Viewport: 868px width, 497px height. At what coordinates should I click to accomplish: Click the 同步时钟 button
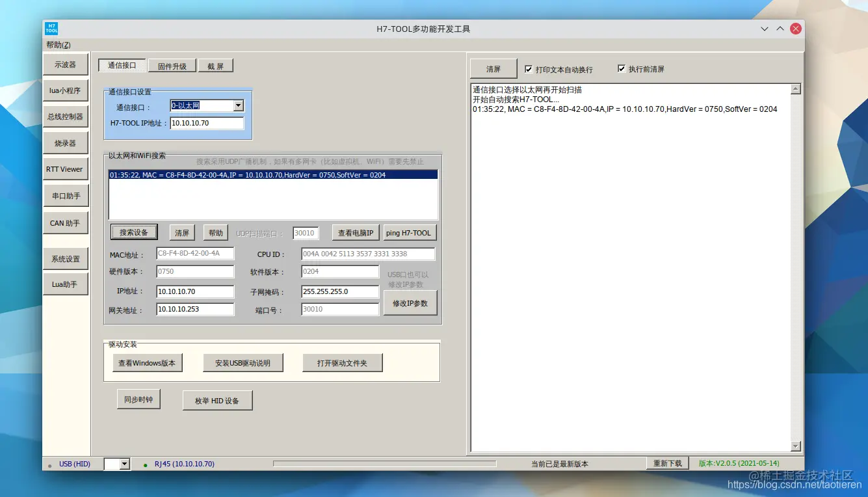(x=138, y=399)
